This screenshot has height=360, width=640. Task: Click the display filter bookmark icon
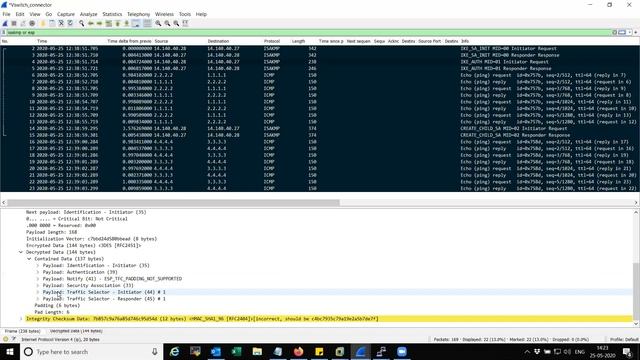click(x=4, y=32)
